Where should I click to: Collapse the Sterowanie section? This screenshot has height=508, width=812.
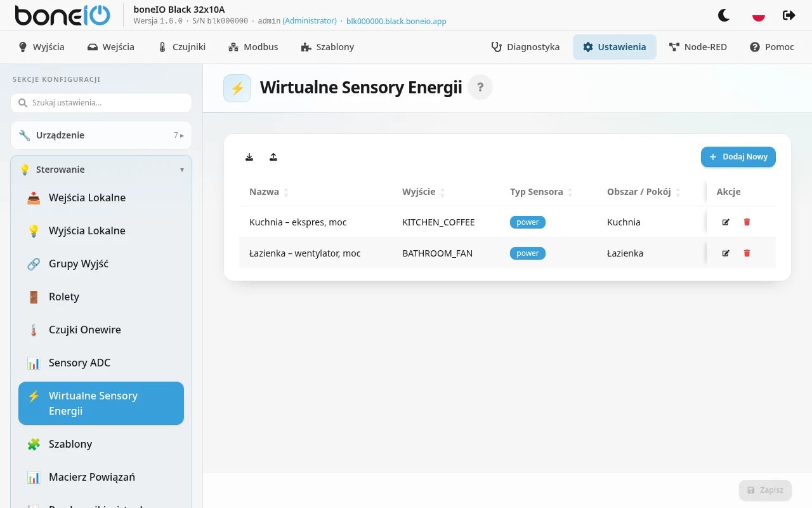point(101,170)
